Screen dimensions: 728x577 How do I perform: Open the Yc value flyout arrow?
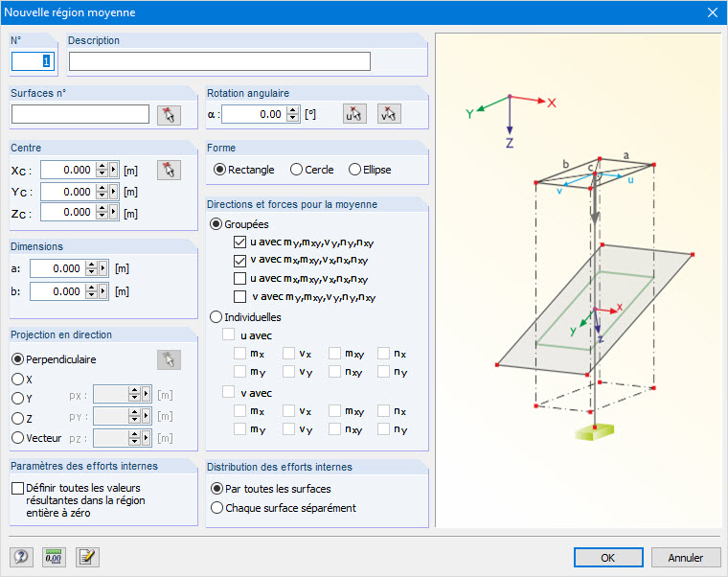tap(113, 192)
